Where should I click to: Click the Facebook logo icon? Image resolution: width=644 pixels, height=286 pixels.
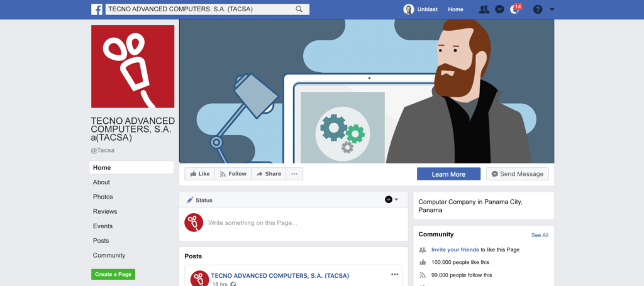pos(96,9)
